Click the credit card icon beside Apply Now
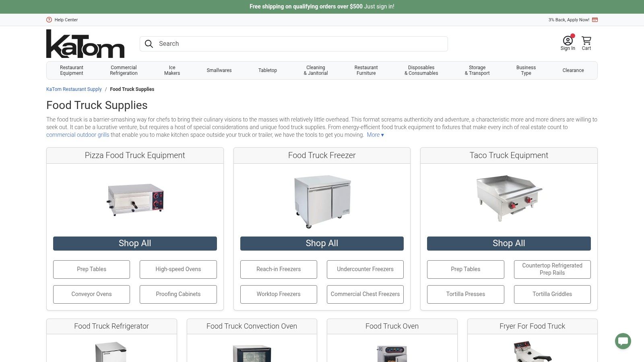 click(595, 20)
